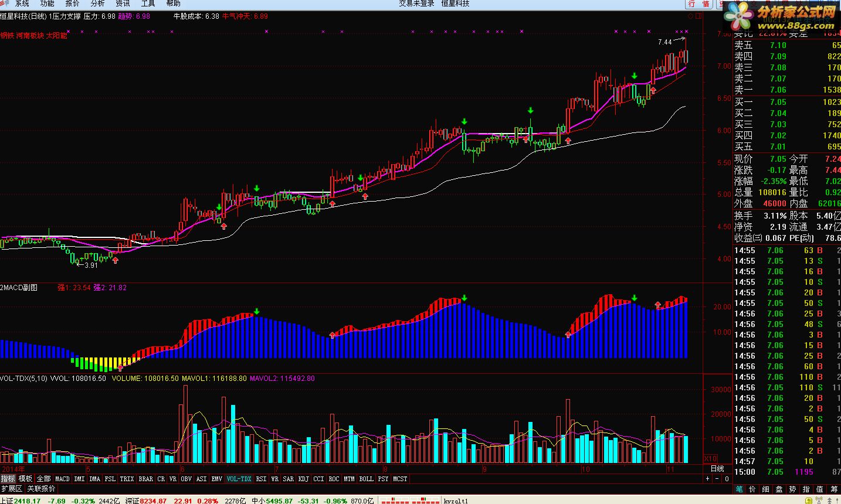Select the 指 tab in quote panel

[806, 489]
